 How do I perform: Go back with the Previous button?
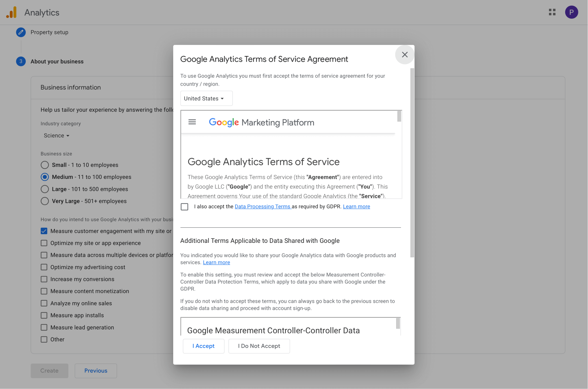(96, 371)
